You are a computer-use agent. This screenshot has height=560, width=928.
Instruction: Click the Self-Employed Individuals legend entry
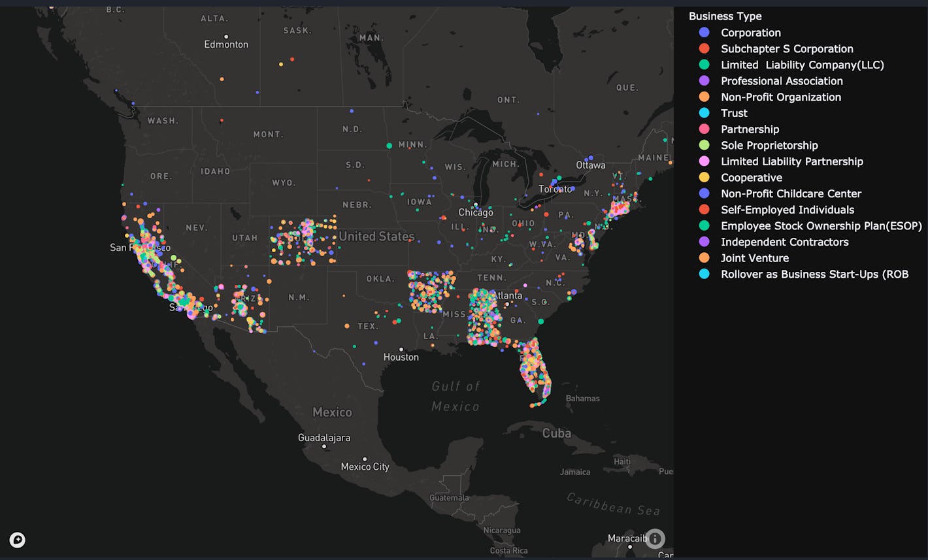click(x=787, y=209)
